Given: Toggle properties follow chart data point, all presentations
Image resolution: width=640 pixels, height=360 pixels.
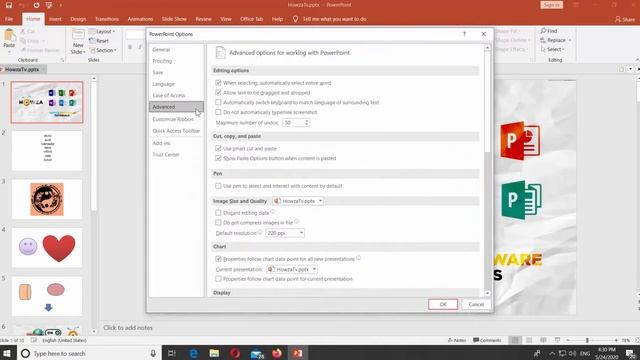Looking at the screenshot, I should click(218, 259).
